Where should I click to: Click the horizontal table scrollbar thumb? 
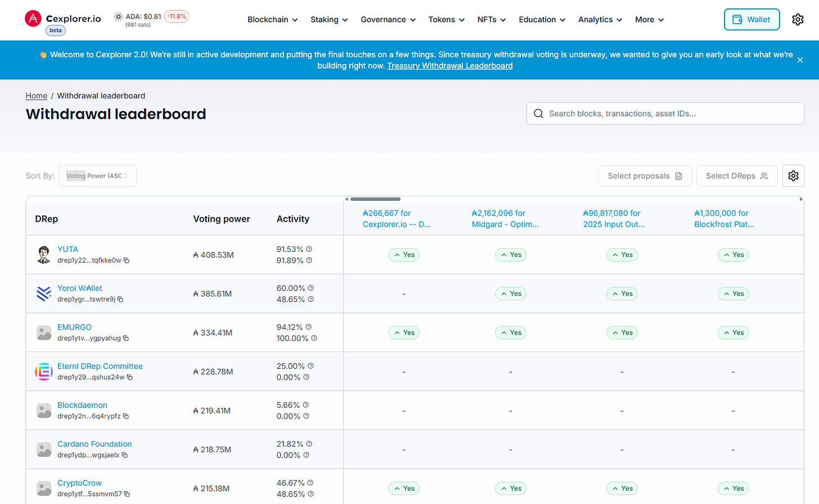(x=375, y=199)
